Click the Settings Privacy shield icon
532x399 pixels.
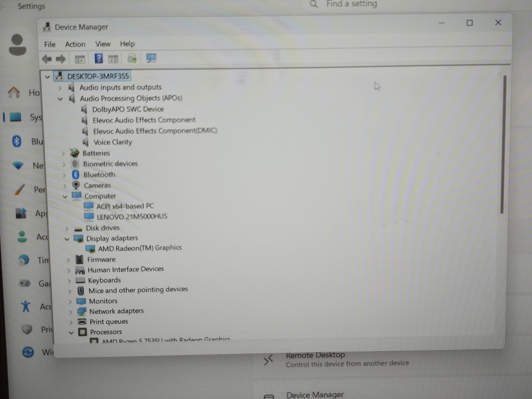click(x=27, y=329)
